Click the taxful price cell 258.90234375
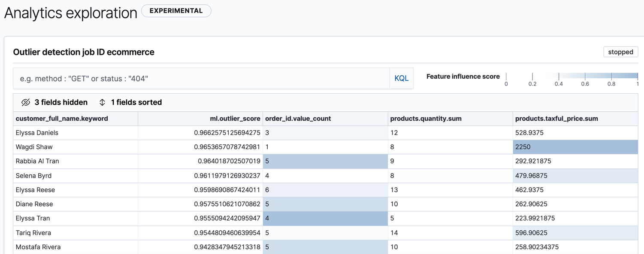The width and height of the screenshot is (644, 254). (x=575, y=247)
